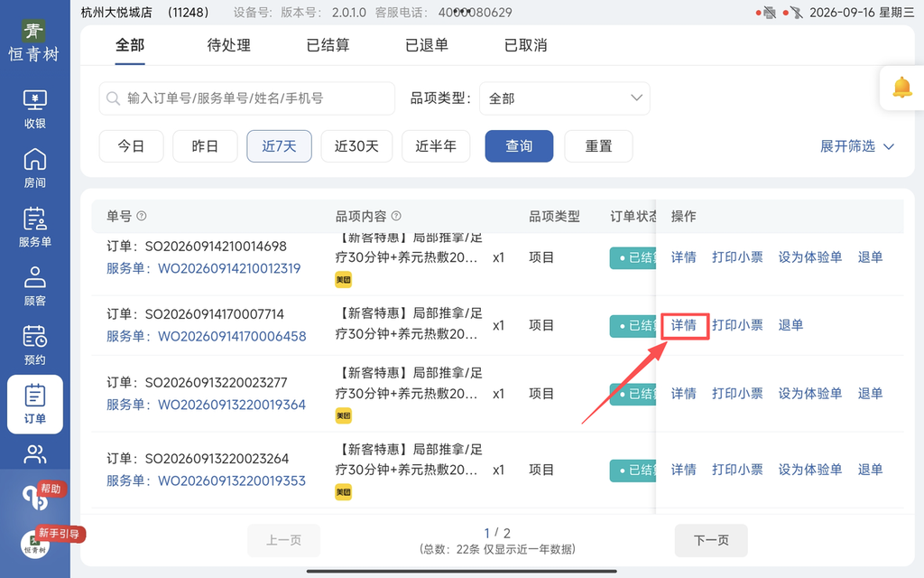Click 美团 badge on order SO20260913220023277

tap(344, 415)
